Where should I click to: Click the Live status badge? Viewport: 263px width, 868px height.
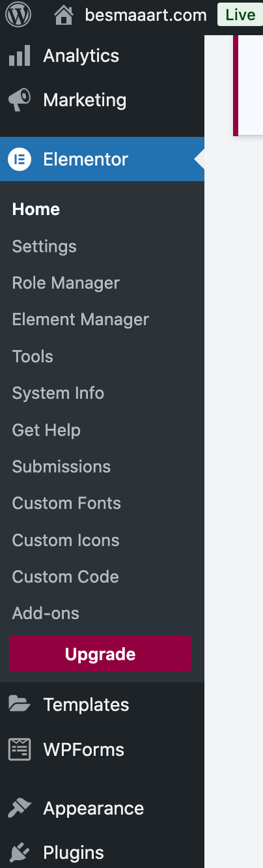pos(240,14)
